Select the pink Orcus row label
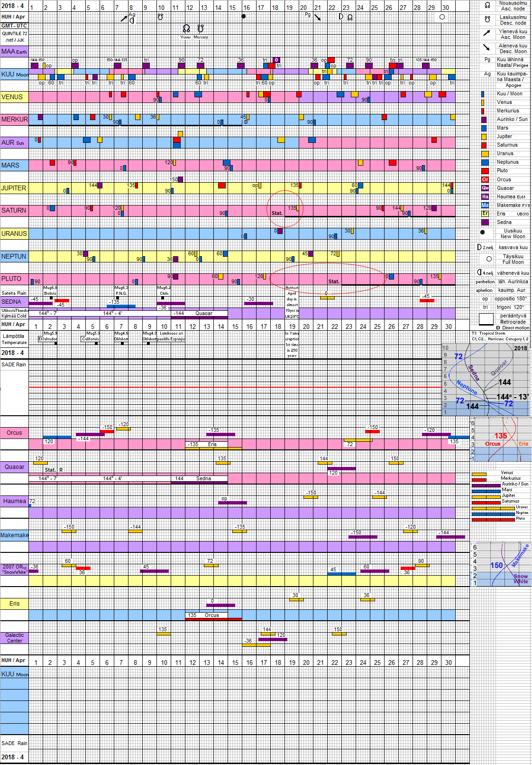The height and width of the screenshot is (765, 532). click(14, 433)
